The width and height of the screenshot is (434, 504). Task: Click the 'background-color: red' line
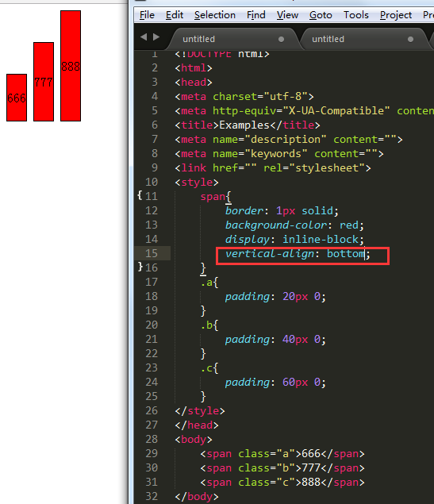(x=294, y=225)
